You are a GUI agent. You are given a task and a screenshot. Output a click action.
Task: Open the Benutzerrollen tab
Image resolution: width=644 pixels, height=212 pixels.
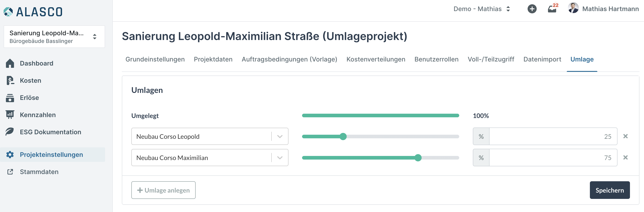(x=436, y=59)
